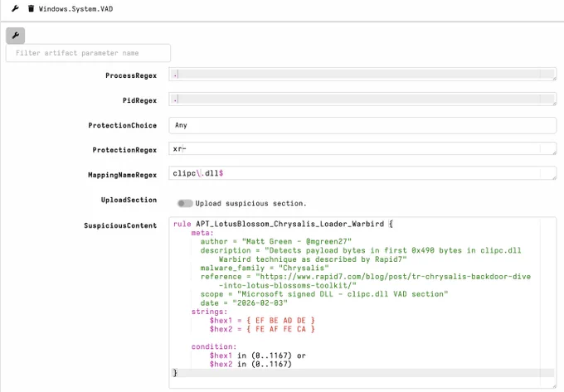Viewport: 564px width, 392px height.
Task: Place cursor on the $hex1 string definition line
Action: 262,320
